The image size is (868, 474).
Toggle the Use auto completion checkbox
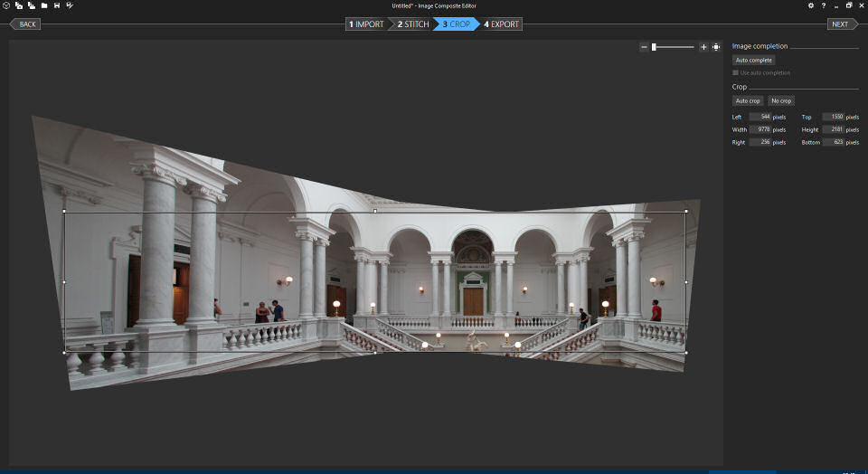pyautogui.click(x=735, y=72)
